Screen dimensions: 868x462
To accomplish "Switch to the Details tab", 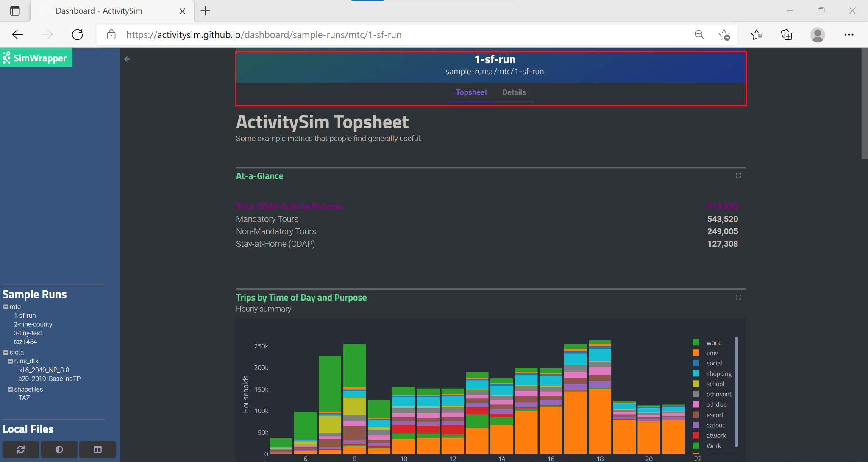I will point(514,92).
